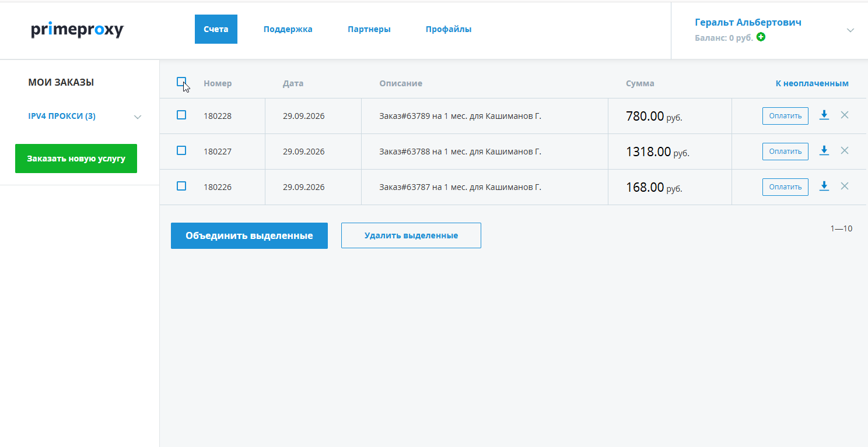The height and width of the screenshot is (447, 868).
Task: Pay invoice 180226 with Оплатить
Action: click(x=785, y=187)
